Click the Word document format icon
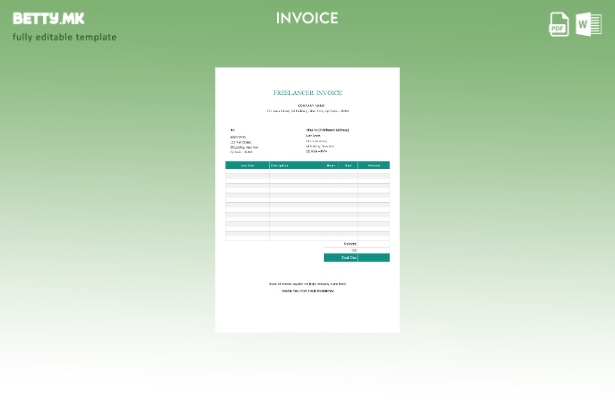The image size is (615, 400). (589, 24)
